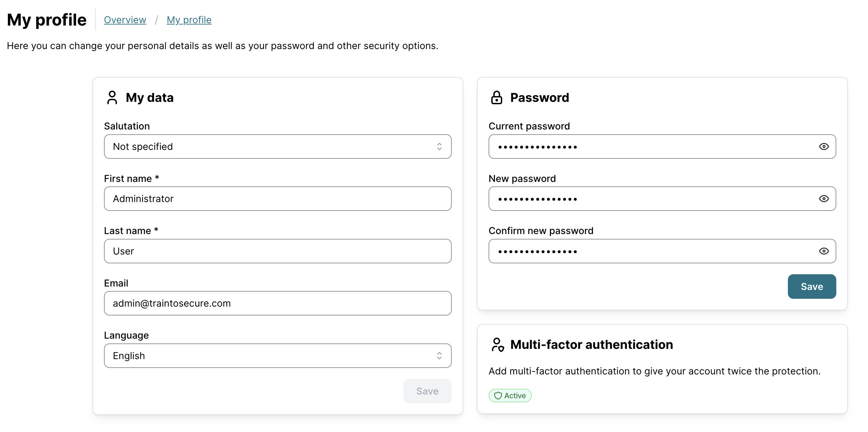Click the Multi-factor authentication user-shield icon
Image resolution: width=868 pixels, height=432 pixels.
click(497, 344)
